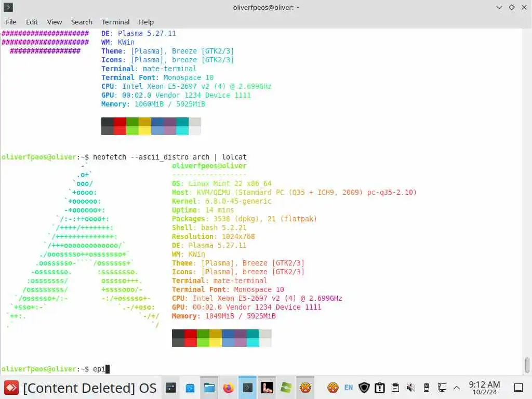
Task: Click the lower 'GPU: 00:02.0 Vendor 1234' line
Action: point(247,307)
